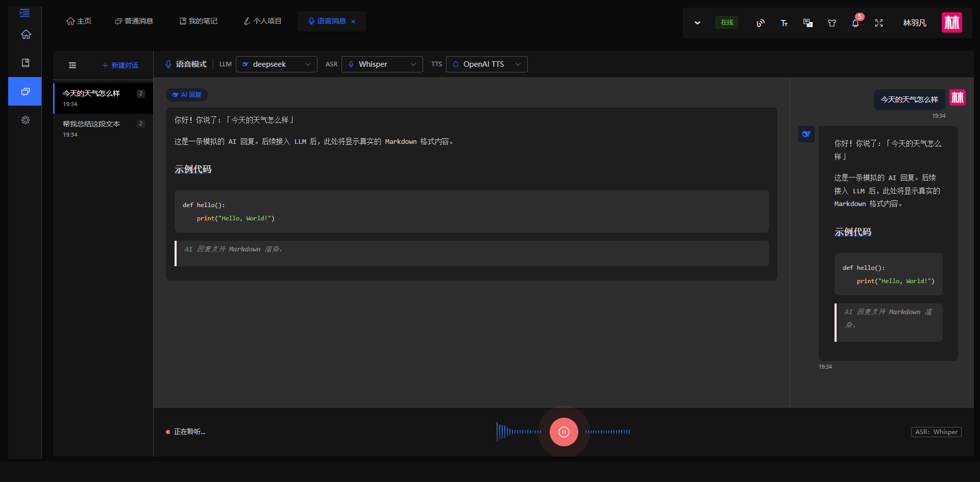Click the 今天的天气怎么样 user message bubble

coord(910,99)
